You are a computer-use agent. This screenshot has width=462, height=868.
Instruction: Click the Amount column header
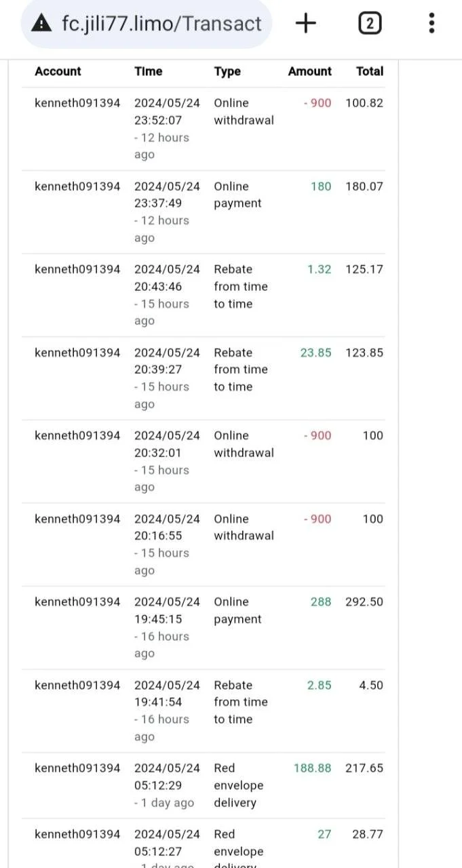pos(310,71)
